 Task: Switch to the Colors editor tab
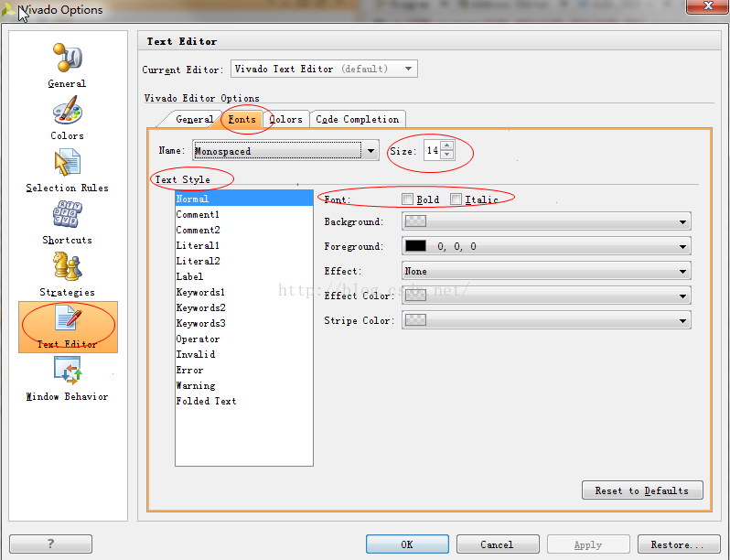pyautogui.click(x=285, y=119)
